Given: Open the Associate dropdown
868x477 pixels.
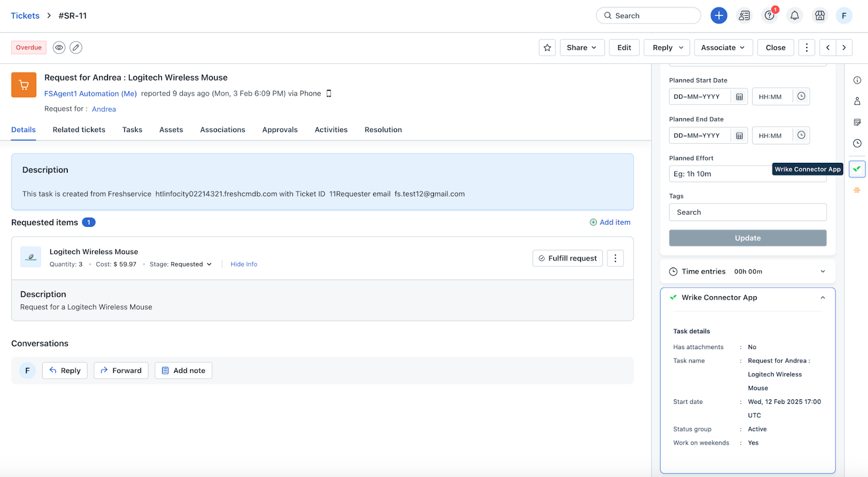Looking at the screenshot, I should point(723,48).
